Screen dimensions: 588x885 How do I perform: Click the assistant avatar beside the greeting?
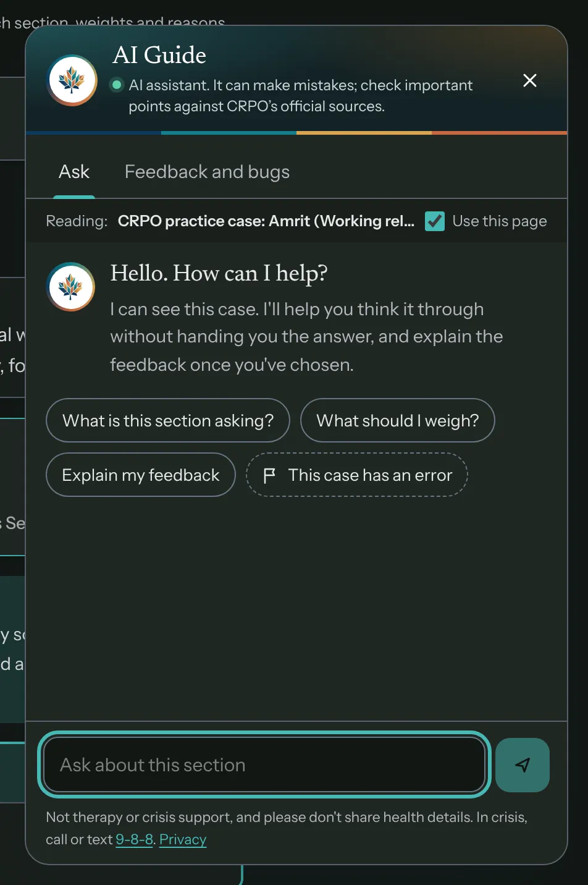(71, 287)
